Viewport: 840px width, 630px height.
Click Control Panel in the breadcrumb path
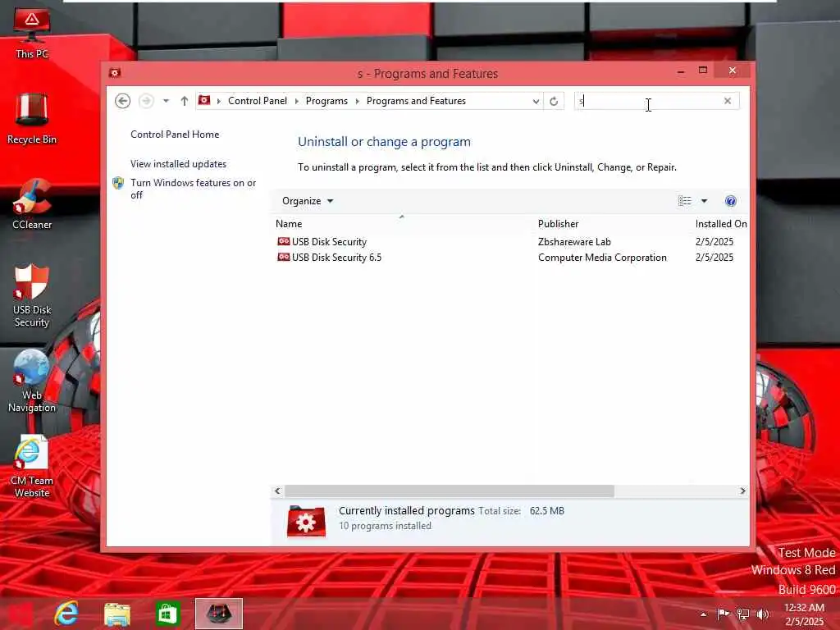point(257,101)
